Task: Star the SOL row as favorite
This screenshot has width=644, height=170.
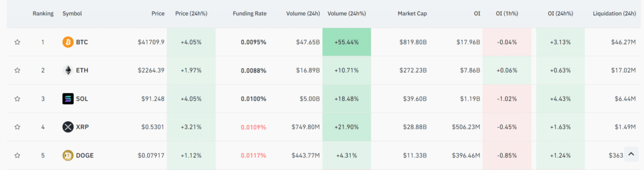Action: (x=17, y=99)
